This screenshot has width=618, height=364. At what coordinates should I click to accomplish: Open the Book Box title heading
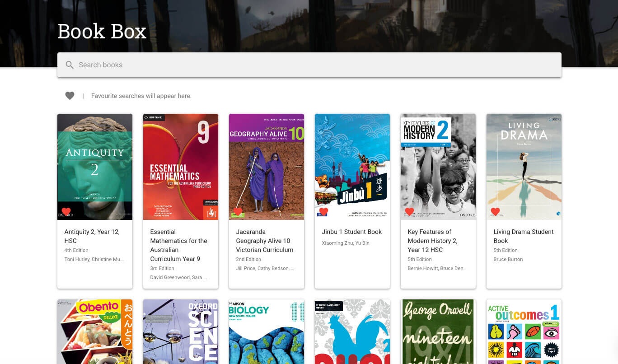coord(102,32)
